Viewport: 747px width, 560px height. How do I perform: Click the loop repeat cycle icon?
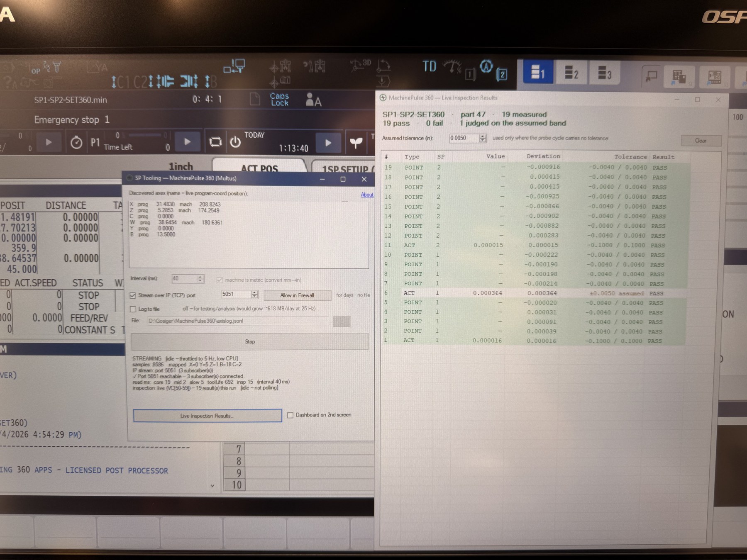(215, 142)
